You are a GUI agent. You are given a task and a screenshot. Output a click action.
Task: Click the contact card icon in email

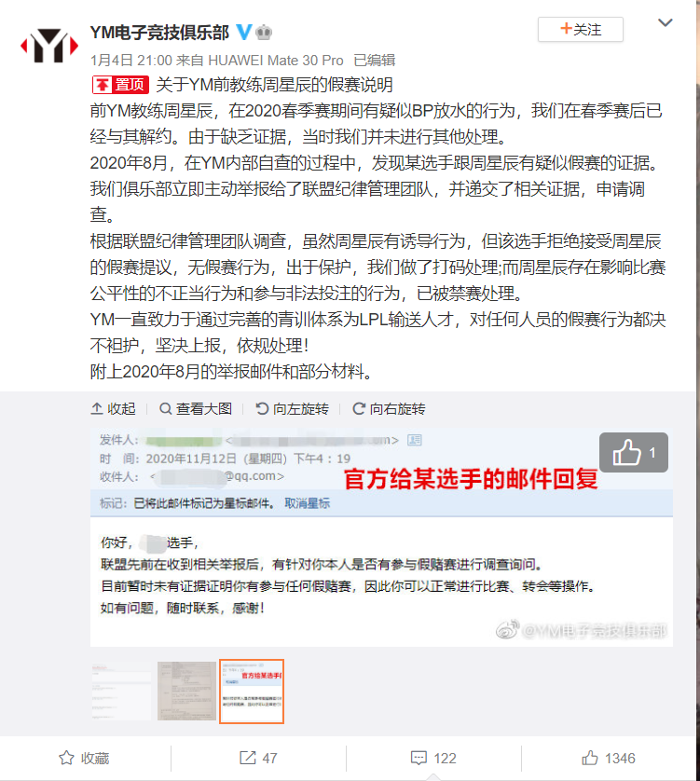click(415, 440)
